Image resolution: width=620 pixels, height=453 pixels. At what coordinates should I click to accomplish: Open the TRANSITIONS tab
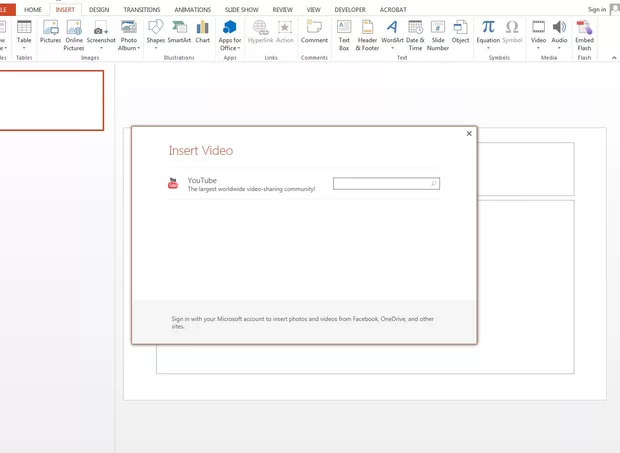141,9
